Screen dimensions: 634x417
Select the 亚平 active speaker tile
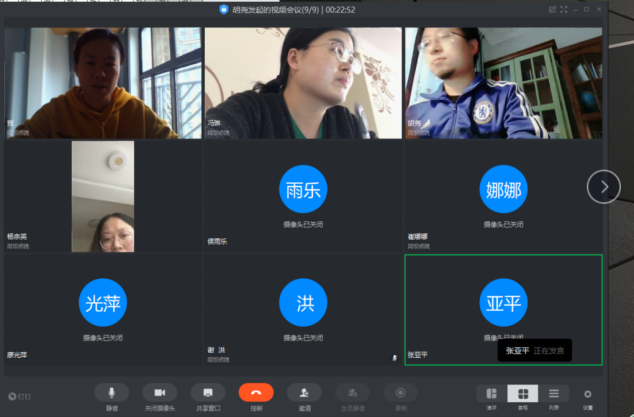tap(503, 303)
